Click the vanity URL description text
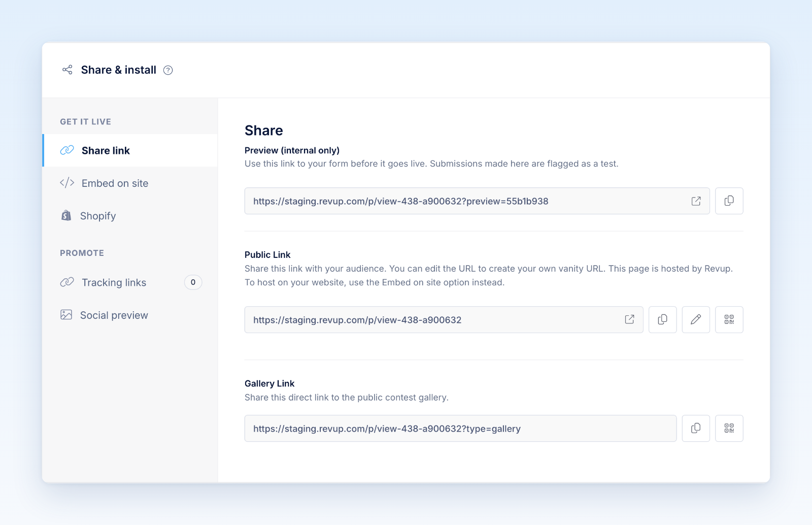Screen dimensions: 812x525 pos(489,276)
